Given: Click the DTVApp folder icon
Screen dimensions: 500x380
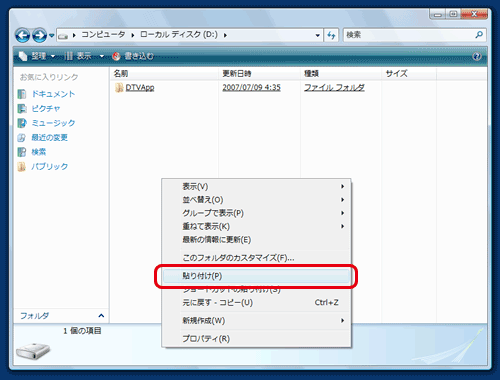Looking at the screenshot, I should tap(119, 88).
